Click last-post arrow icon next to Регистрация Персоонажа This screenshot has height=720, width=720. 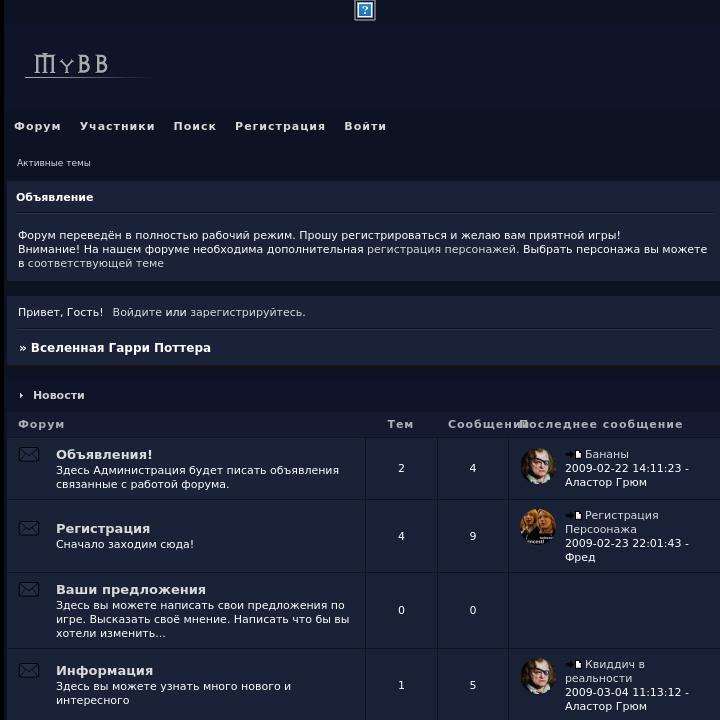pos(574,515)
